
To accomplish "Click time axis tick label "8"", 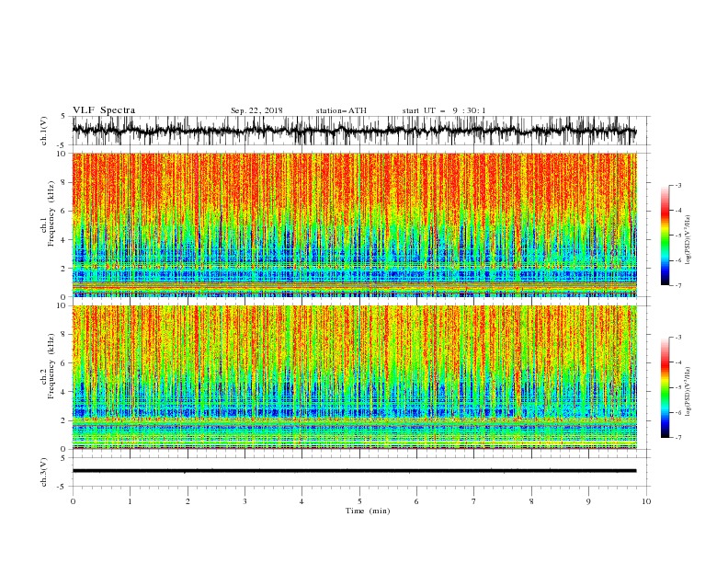I will click(x=531, y=501).
